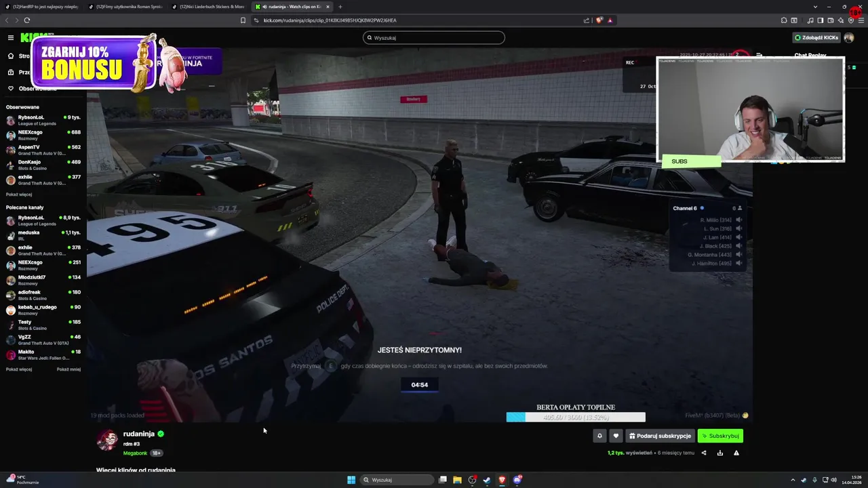Open adiofreak channel in the sidebar
868x488 pixels.
[43, 295]
